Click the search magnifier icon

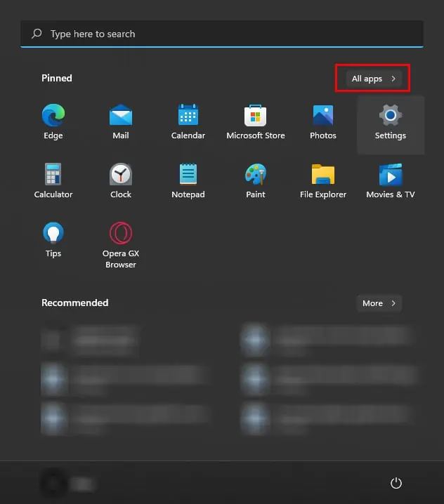(37, 34)
